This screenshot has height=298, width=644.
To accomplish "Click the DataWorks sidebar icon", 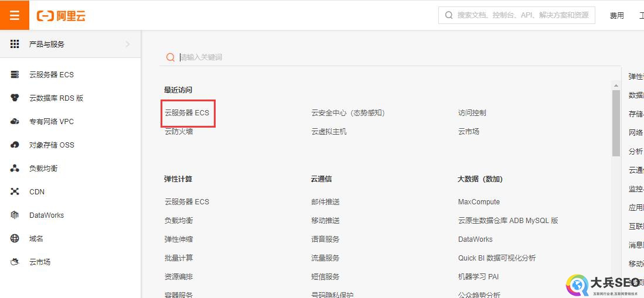I will 15,215.
